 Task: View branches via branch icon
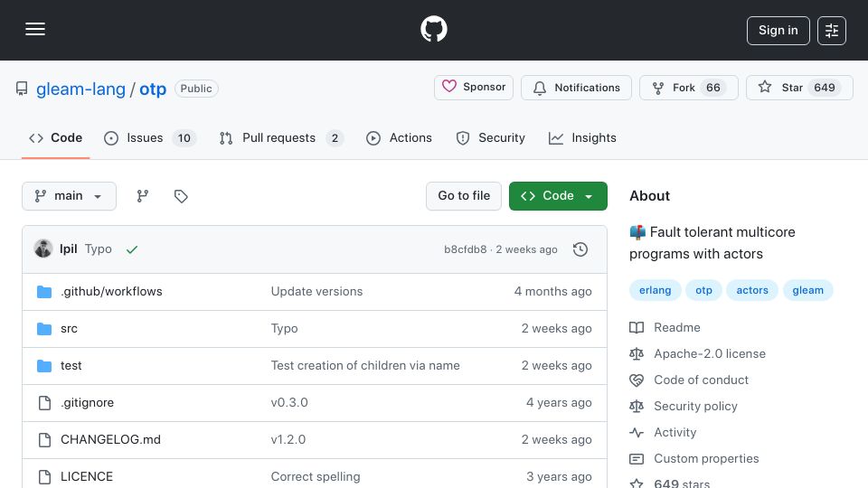[143, 196]
